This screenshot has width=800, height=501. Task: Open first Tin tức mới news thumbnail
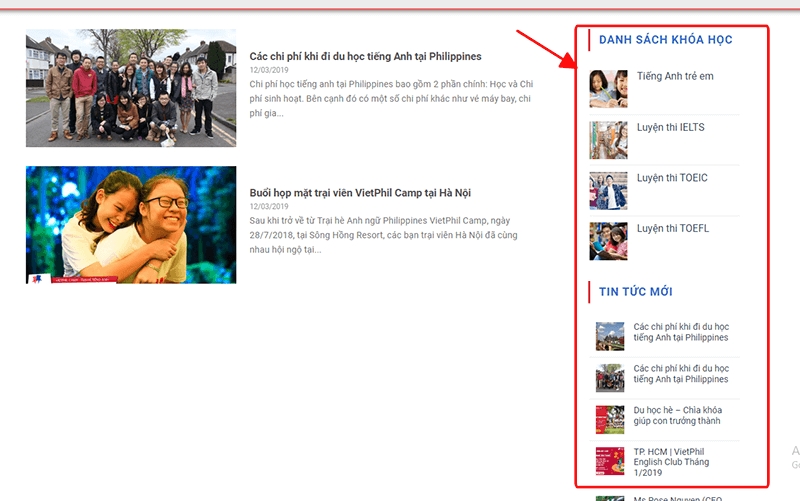point(610,336)
